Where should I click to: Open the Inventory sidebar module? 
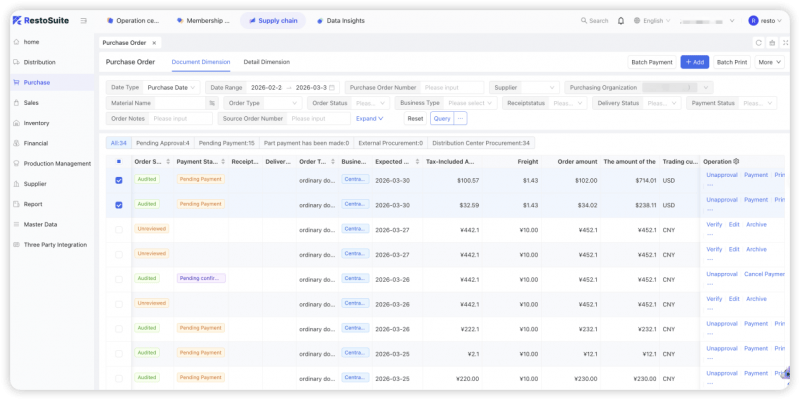pos(37,123)
